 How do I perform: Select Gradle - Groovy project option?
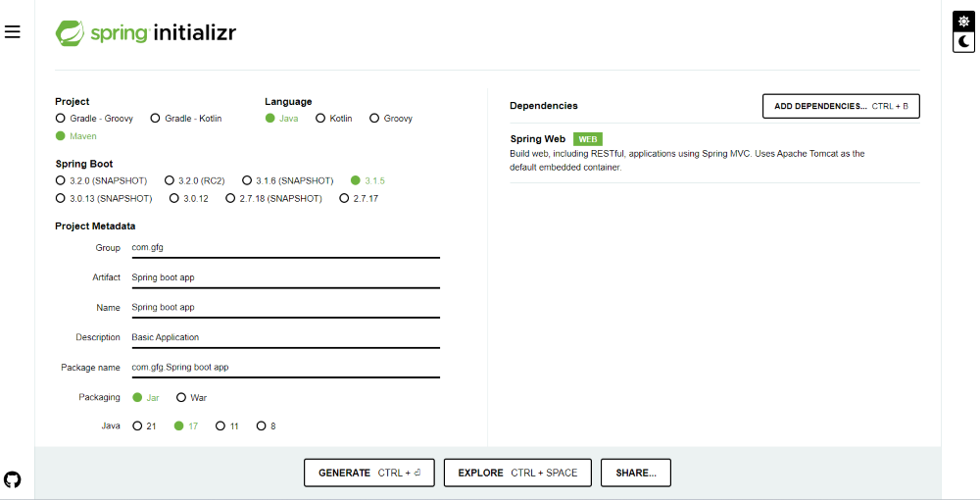tap(94, 118)
